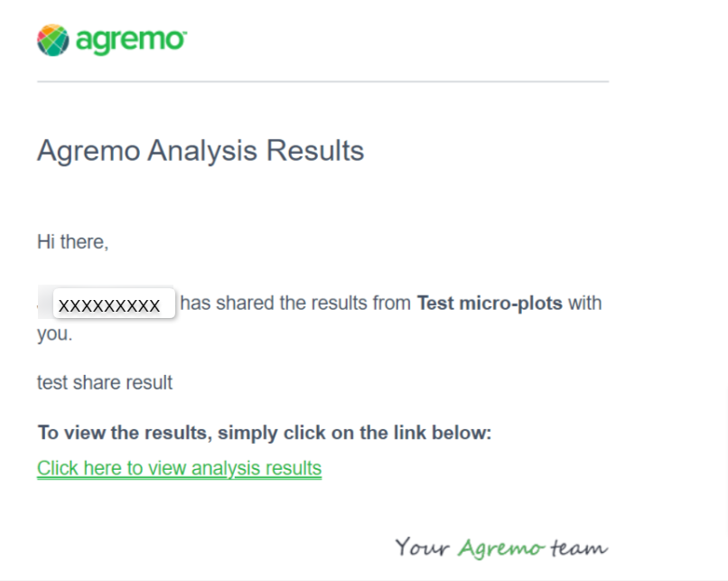Image resolution: width=728 pixels, height=581 pixels.
Task: Click the Agremo globe logo icon
Action: tap(52, 41)
